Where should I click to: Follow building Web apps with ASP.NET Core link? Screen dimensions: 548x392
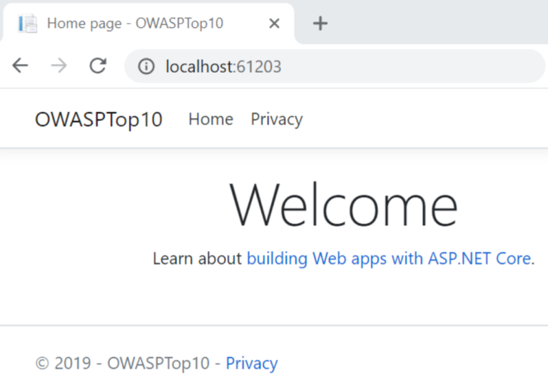[388, 258]
